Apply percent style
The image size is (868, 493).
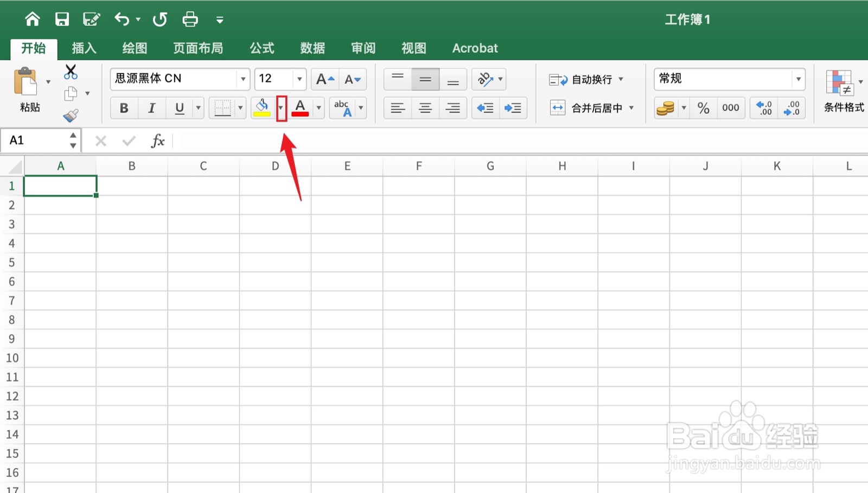704,108
